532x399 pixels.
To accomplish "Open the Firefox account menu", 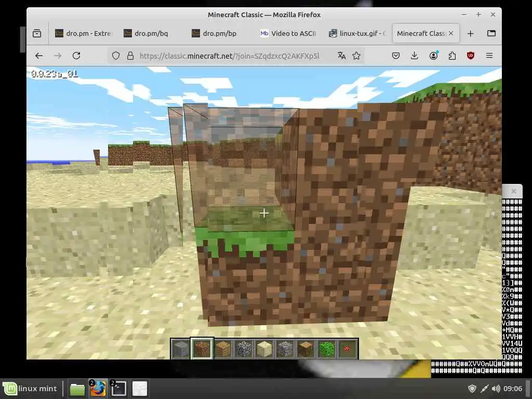I will [433, 56].
